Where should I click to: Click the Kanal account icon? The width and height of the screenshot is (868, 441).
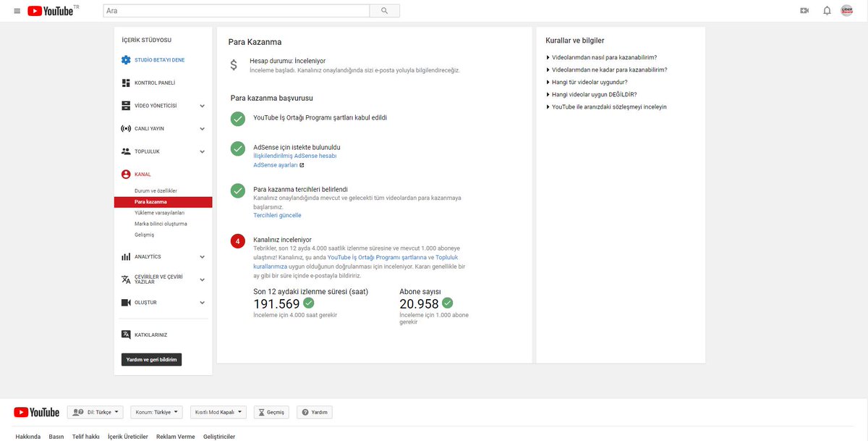(126, 175)
